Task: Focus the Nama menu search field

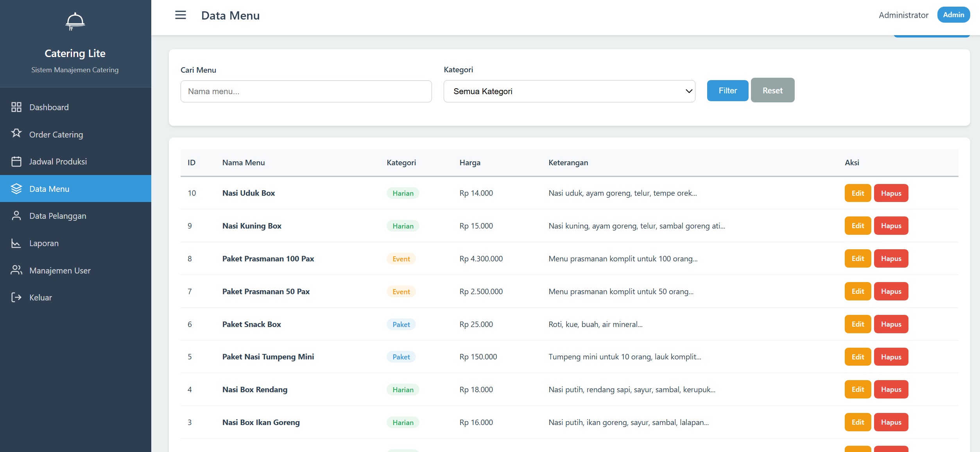Action: (306, 91)
